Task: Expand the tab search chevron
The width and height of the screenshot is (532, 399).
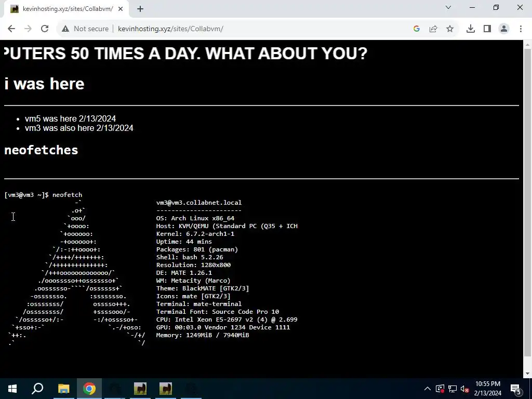Action: point(448,7)
